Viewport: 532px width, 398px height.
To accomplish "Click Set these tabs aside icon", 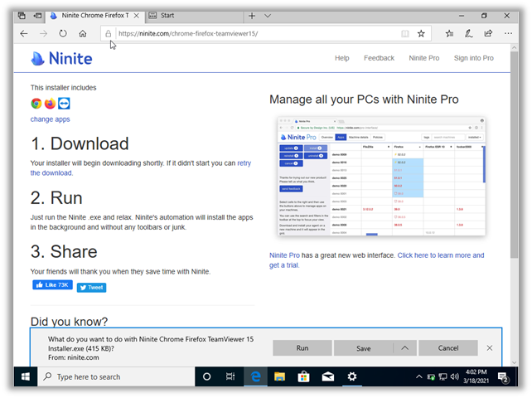I will click(x=37, y=16).
